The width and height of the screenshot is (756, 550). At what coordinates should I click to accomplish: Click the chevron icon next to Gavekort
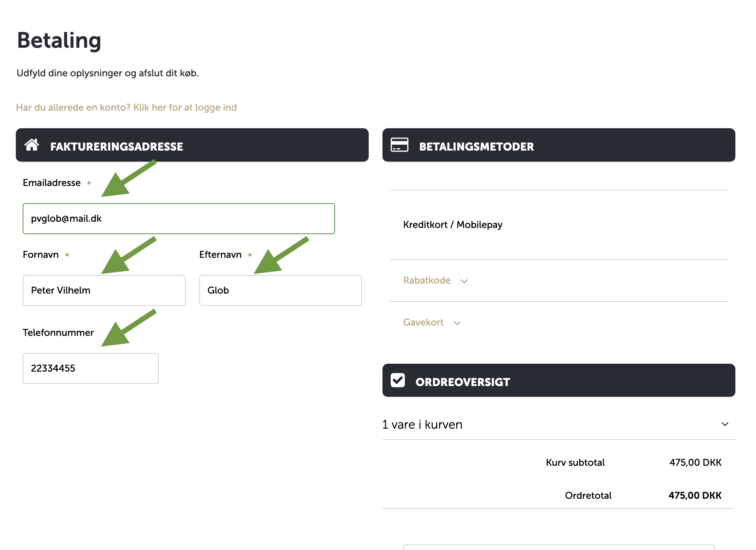(x=457, y=323)
